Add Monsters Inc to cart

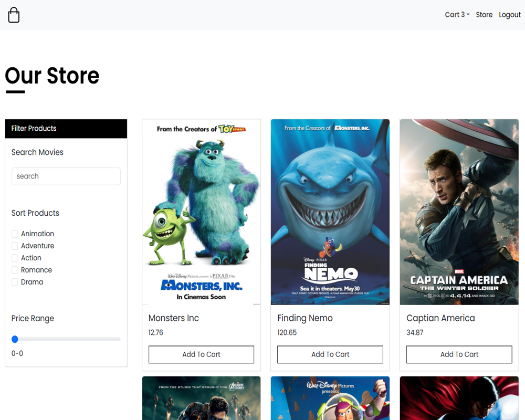click(201, 354)
